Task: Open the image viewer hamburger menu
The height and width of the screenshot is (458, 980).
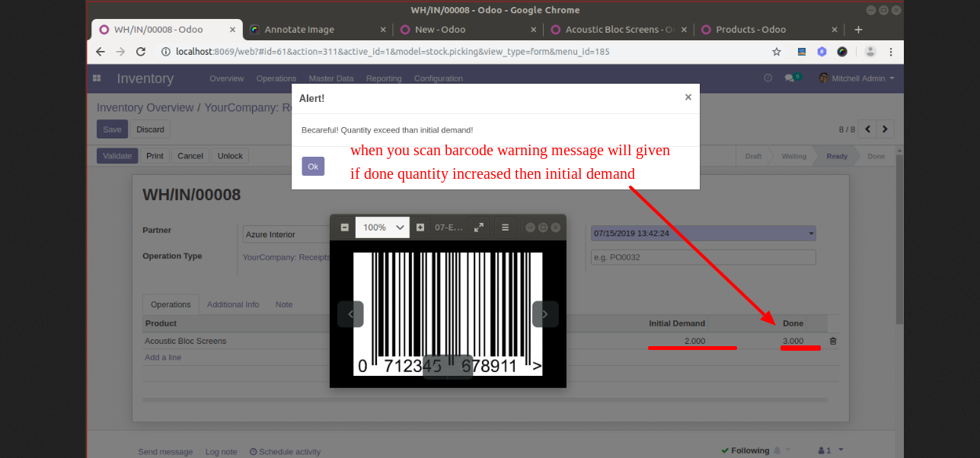Action: pos(505,227)
